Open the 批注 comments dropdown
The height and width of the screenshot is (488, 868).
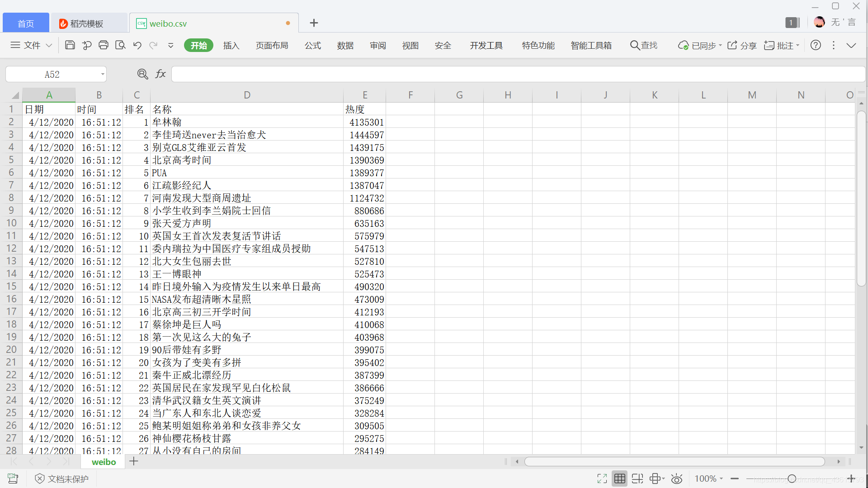pos(782,45)
